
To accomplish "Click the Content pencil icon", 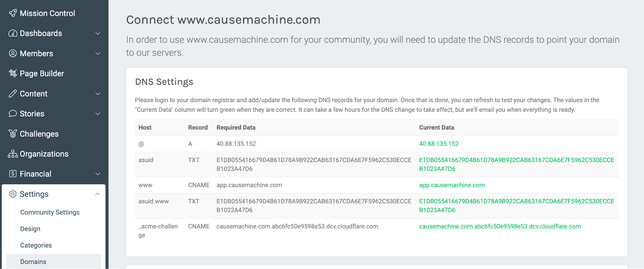I will tap(13, 94).
